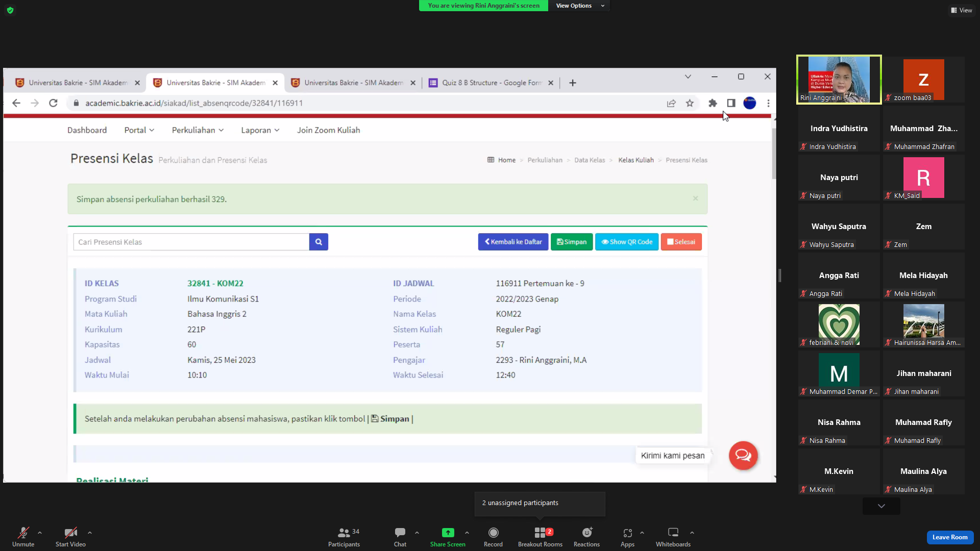Reload the page
Viewport: 980px width, 551px height.
[53, 103]
